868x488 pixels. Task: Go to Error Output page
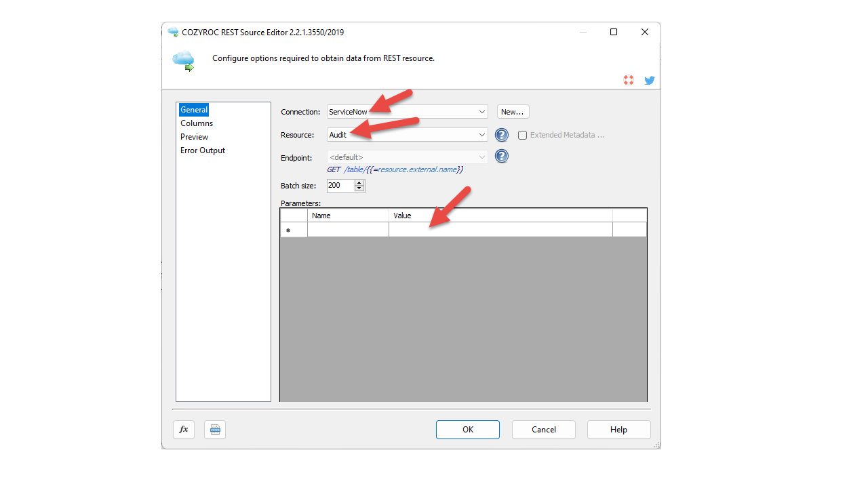203,150
